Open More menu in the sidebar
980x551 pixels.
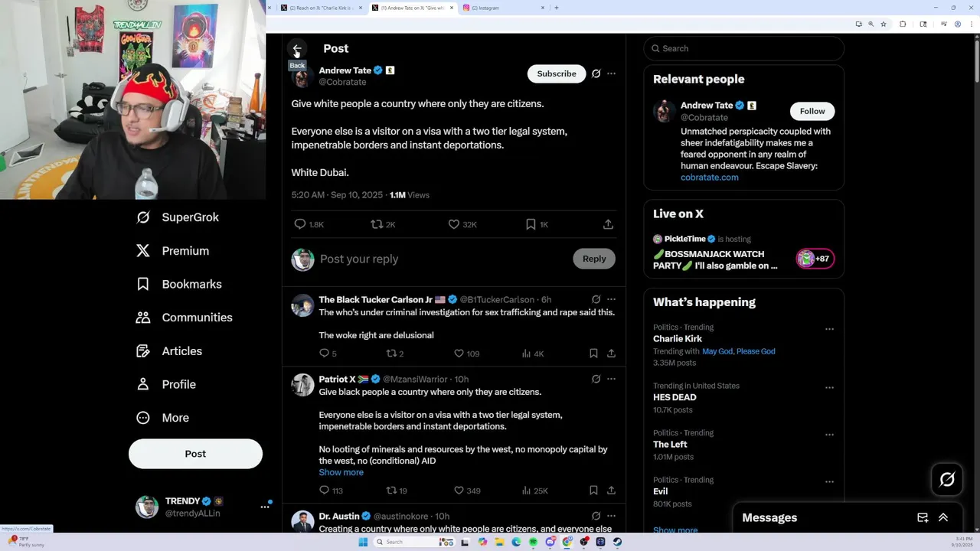tap(162, 418)
